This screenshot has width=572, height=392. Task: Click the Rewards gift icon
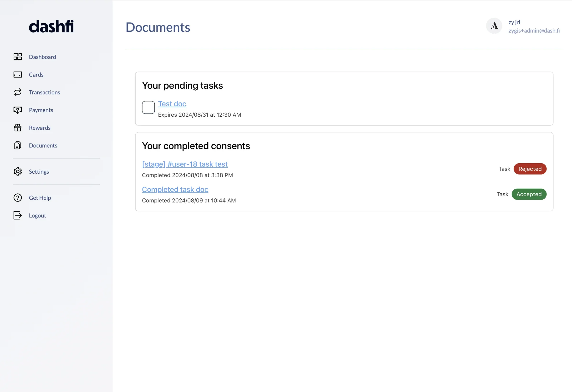17,128
